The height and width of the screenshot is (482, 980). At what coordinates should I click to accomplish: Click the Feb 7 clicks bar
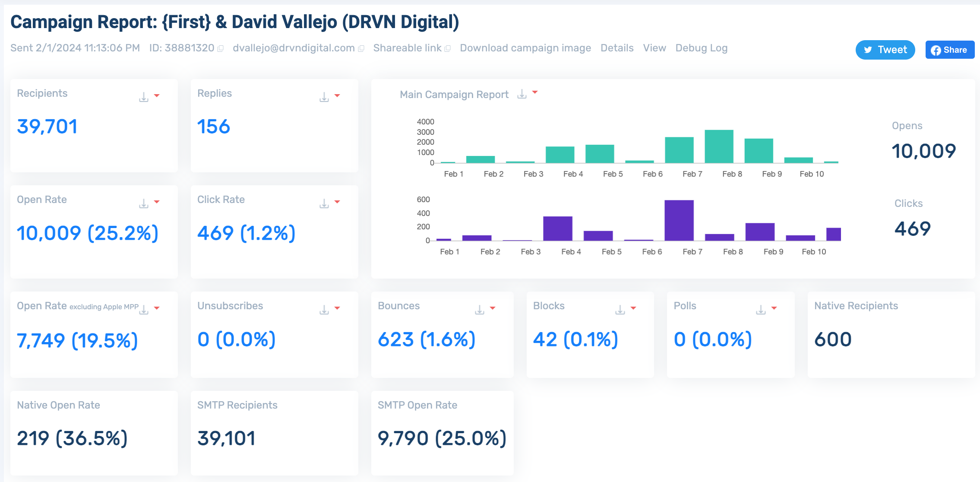tap(679, 220)
